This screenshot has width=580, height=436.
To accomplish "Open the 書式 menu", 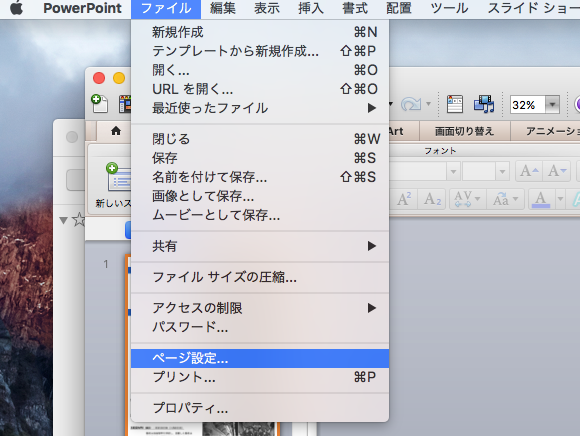I will coord(355,8).
